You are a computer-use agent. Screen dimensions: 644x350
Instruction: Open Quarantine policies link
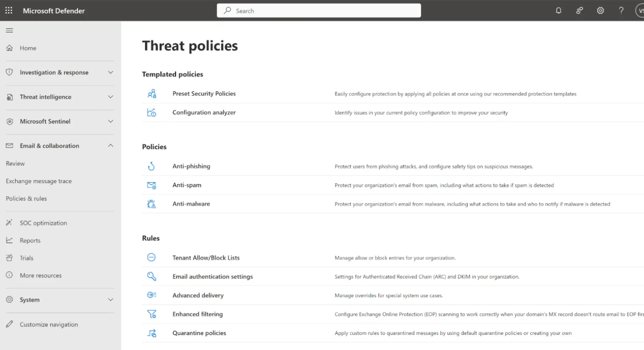[x=199, y=333]
